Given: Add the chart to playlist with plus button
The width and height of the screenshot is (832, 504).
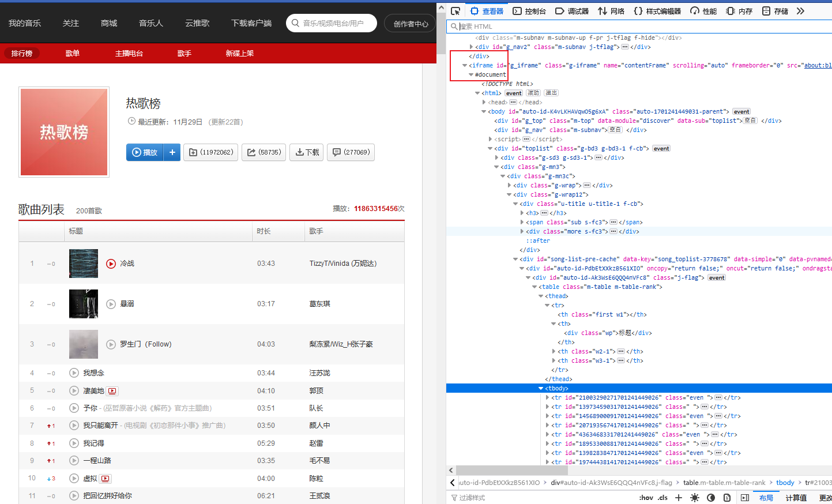Looking at the screenshot, I should click(x=172, y=152).
